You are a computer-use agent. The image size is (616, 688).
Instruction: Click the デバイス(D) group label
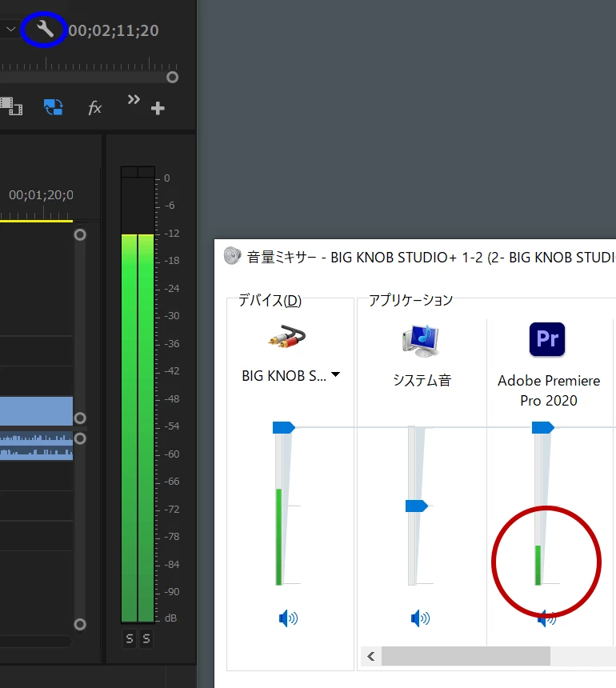tap(270, 301)
